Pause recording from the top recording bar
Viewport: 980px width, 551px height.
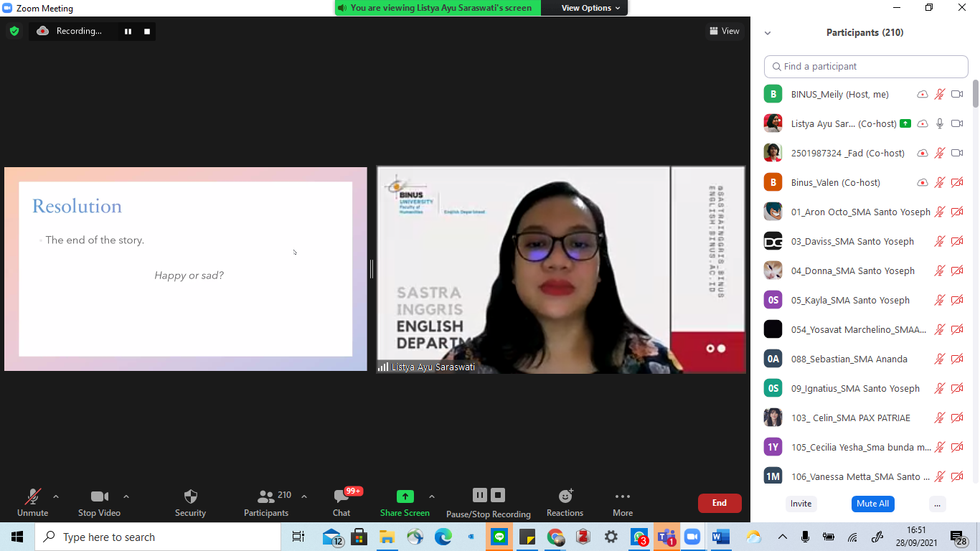(128, 31)
